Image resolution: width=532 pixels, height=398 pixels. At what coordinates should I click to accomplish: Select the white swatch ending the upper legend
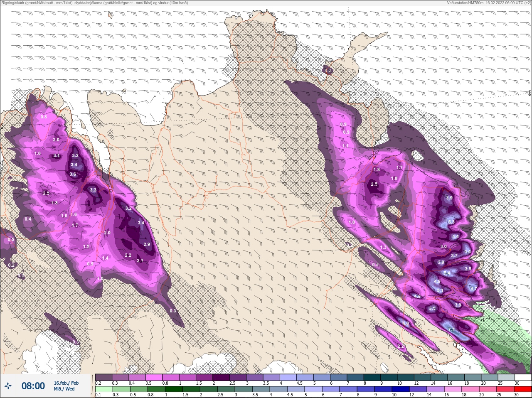pyautogui.click(x=523, y=377)
